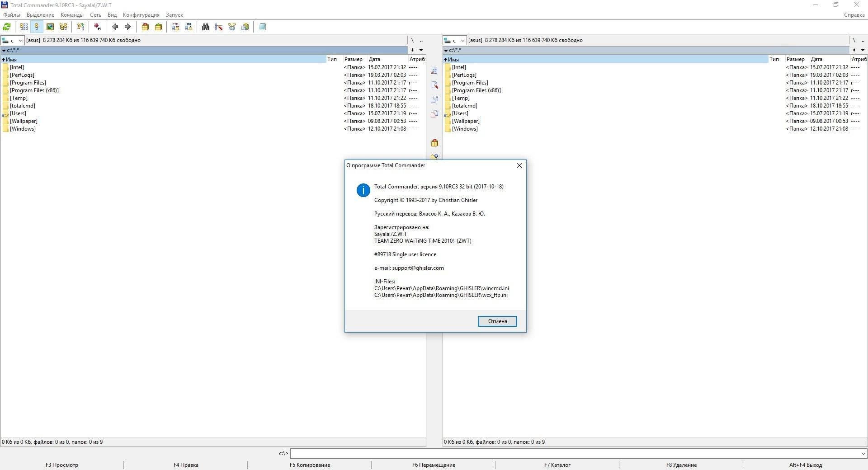Image resolution: width=868 pixels, height=470 pixels.
Task: Expand command line history dropdown
Action: click(863, 453)
